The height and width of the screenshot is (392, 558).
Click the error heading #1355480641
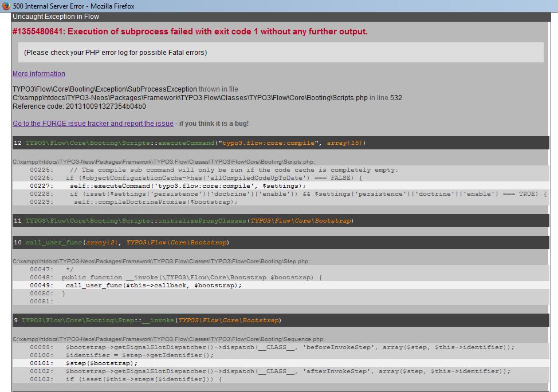[190, 31]
